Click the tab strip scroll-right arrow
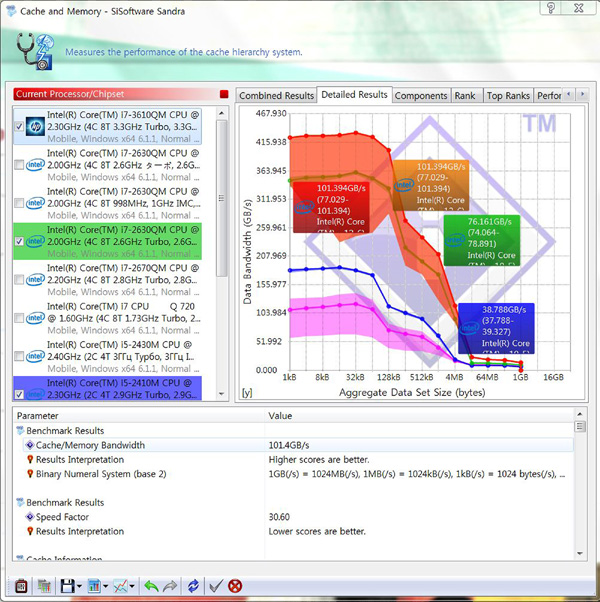Image resolution: width=600 pixels, height=602 pixels. click(x=582, y=94)
